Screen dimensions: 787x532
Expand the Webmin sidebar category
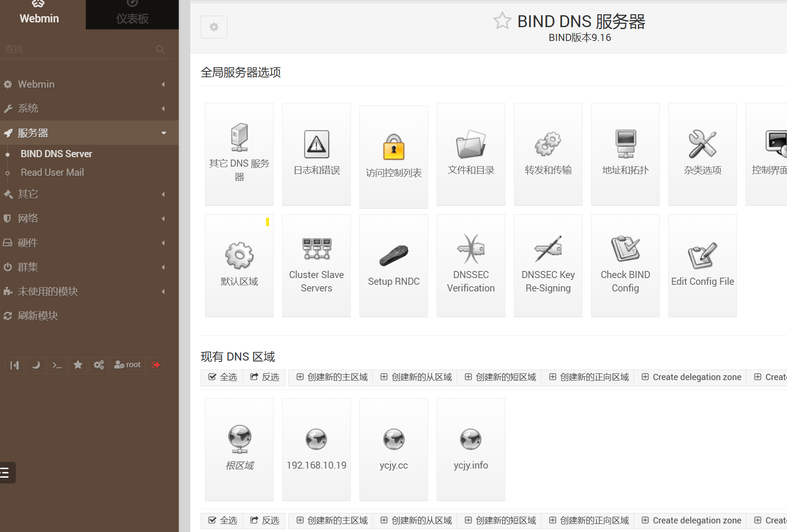tap(89, 84)
